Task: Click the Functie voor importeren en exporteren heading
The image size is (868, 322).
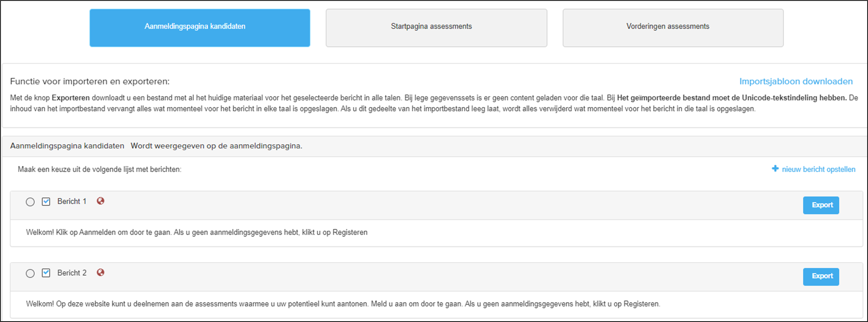Action: click(90, 81)
